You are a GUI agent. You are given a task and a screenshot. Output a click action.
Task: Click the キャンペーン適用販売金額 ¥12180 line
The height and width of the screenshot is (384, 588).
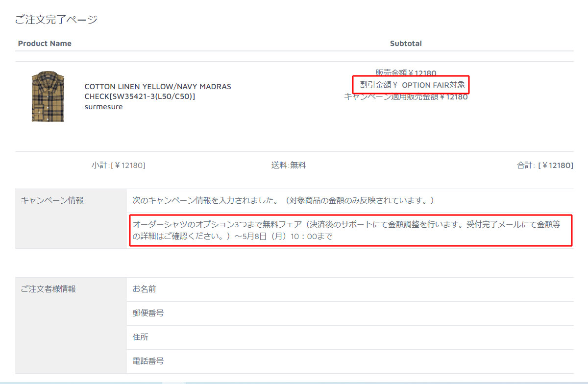406,97
